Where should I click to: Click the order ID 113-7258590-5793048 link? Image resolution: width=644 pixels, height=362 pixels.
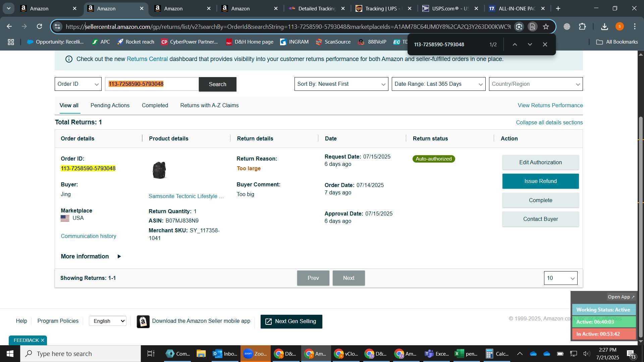pos(88,168)
